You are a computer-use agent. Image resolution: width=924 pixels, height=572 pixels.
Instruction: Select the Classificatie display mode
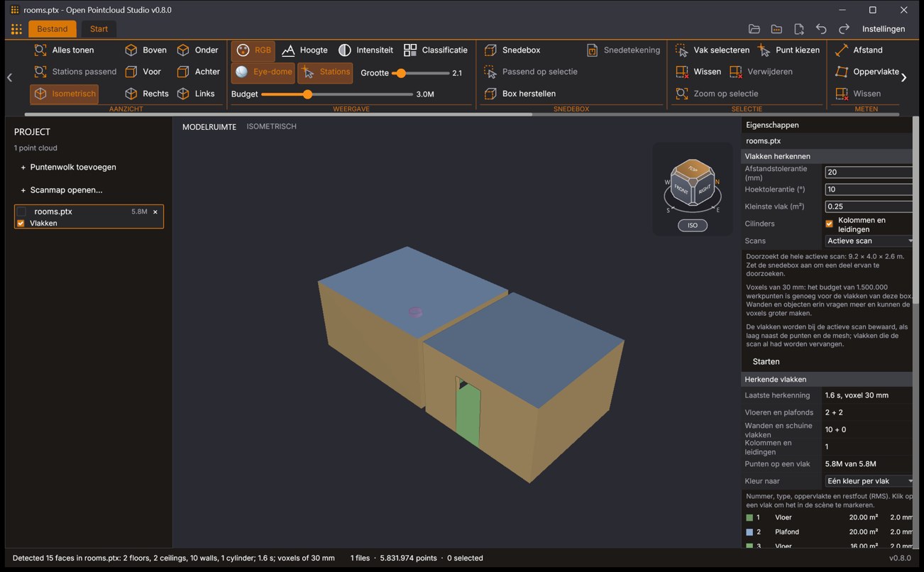point(436,50)
